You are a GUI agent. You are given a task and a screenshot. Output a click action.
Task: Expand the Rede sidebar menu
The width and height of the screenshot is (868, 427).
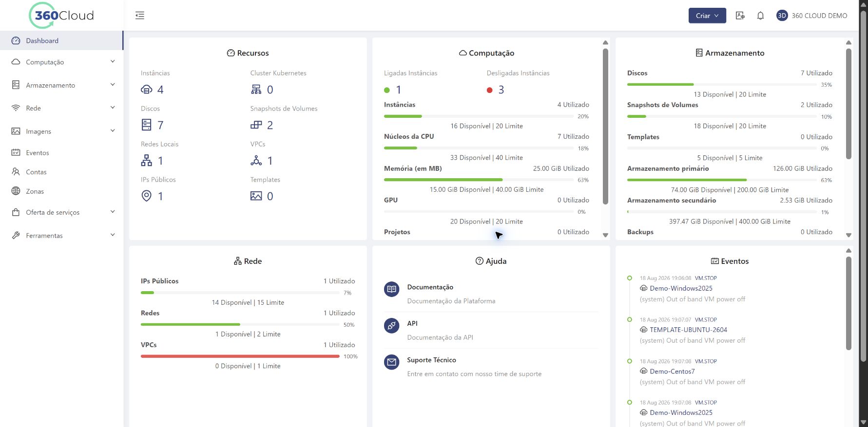point(62,108)
